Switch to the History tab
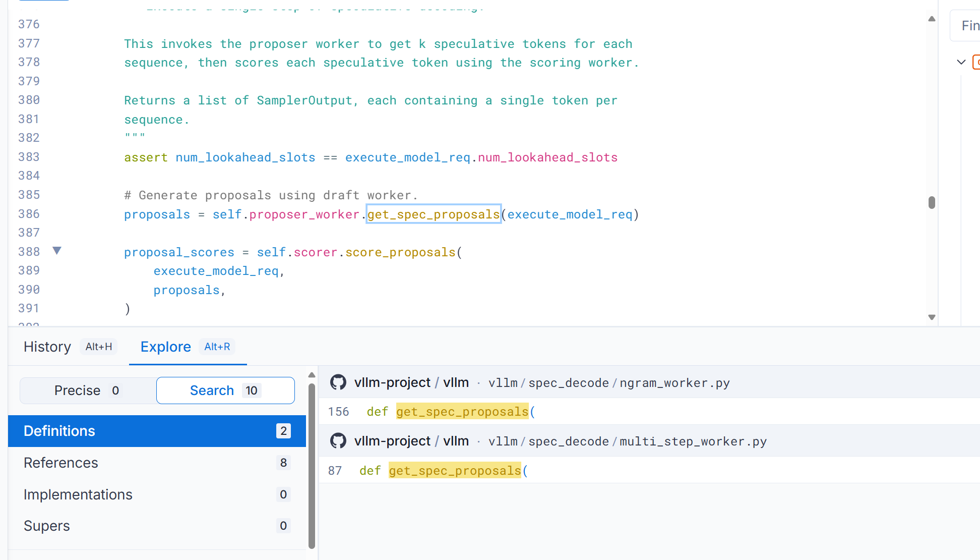 coord(47,347)
